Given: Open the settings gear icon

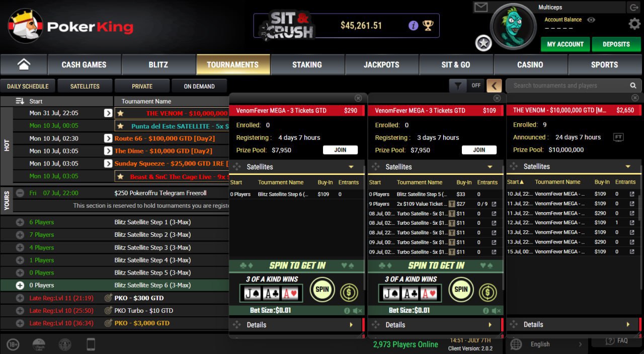Looking at the screenshot, I should [x=634, y=24].
